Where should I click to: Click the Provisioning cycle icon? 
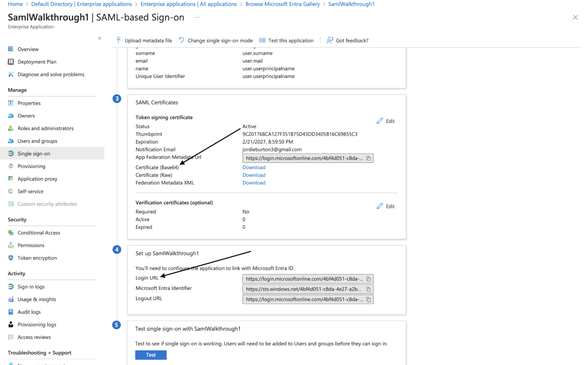[11, 166]
